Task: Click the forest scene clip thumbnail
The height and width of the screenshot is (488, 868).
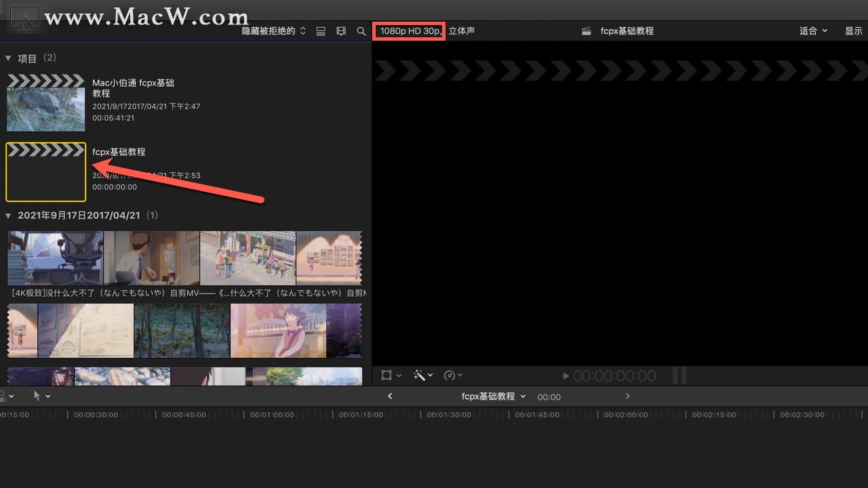Action: click(x=182, y=331)
